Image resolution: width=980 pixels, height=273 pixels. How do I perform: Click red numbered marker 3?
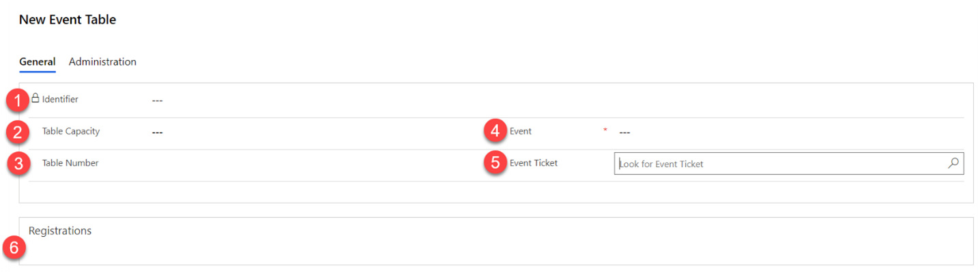coord(18,164)
